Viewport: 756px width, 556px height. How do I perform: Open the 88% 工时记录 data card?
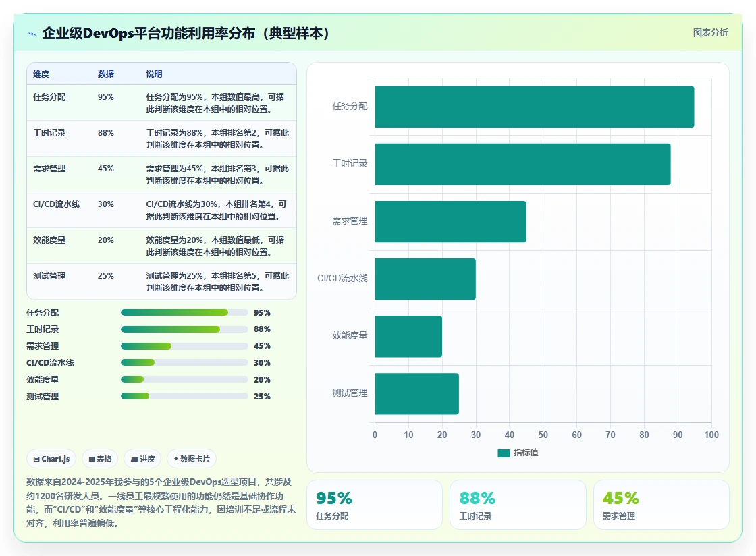coord(518,505)
